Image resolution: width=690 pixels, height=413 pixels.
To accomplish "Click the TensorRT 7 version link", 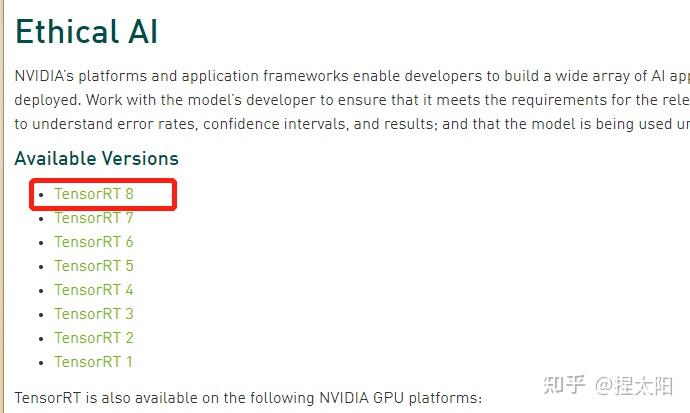I will (x=94, y=218).
